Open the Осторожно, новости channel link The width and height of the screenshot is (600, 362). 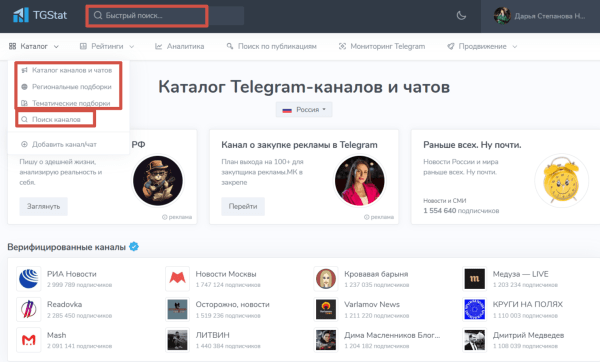click(x=233, y=305)
